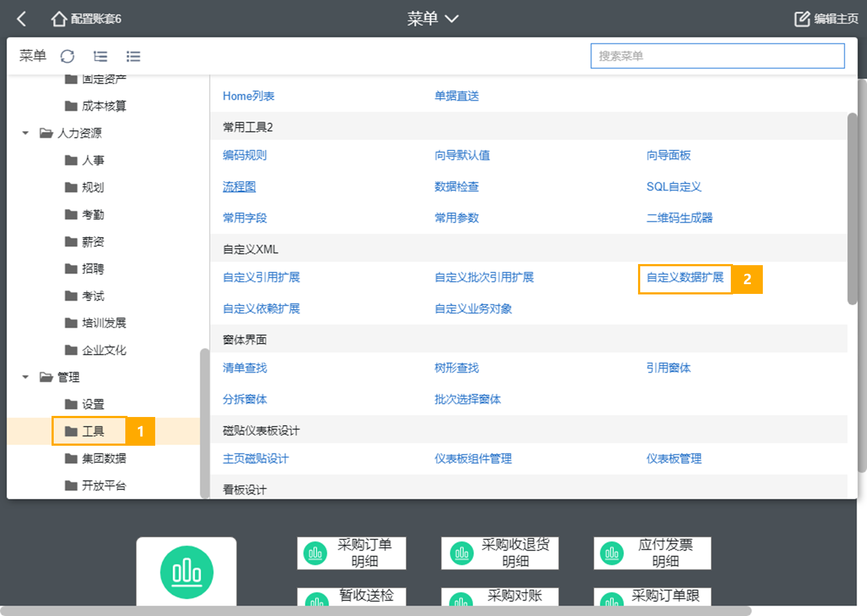Screen dimensions: 867x616
Task: Open the 二维码生成器 link
Action: coord(679,218)
